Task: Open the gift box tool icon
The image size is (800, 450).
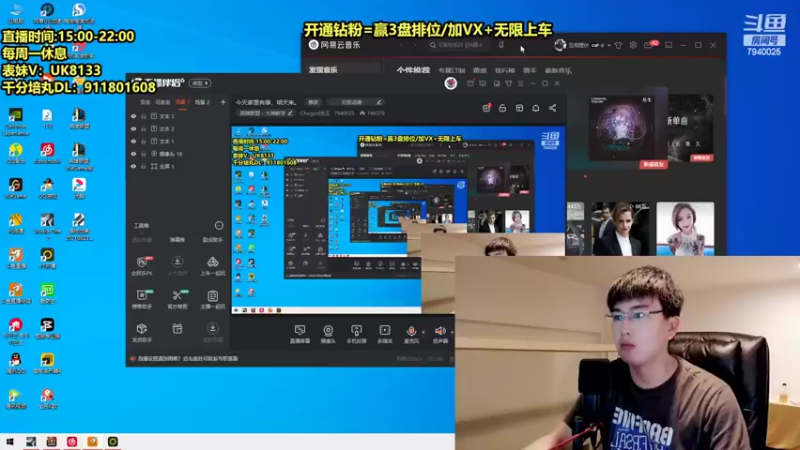Action: (x=177, y=329)
